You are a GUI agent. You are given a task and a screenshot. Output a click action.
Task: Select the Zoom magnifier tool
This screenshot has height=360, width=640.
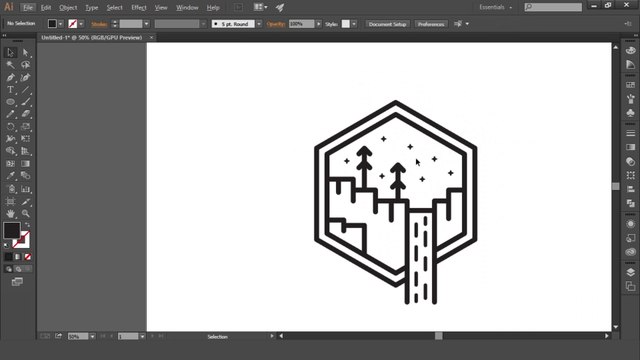coord(25,213)
